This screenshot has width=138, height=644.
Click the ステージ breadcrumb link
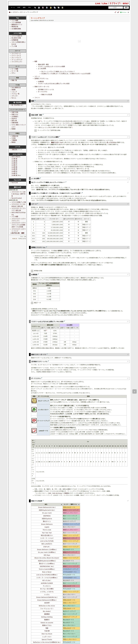[x=23, y=12]
